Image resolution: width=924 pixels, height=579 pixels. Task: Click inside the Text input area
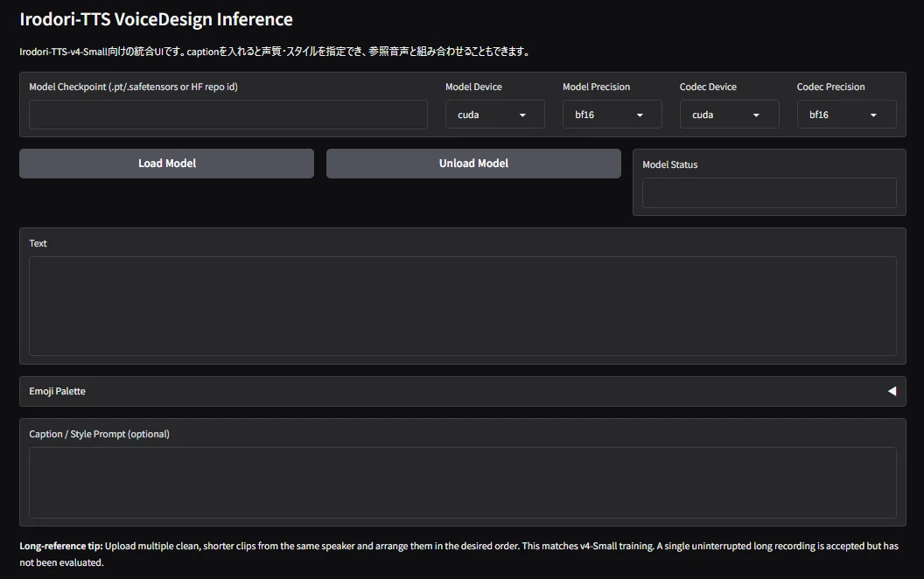coord(463,306)
